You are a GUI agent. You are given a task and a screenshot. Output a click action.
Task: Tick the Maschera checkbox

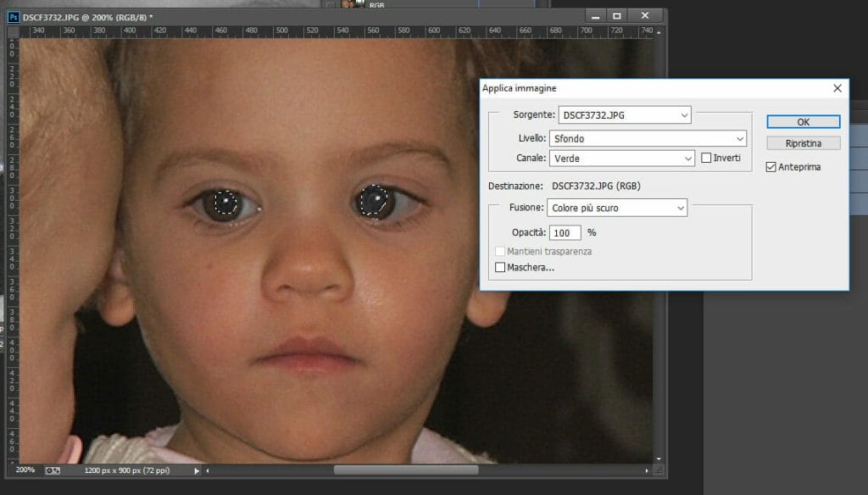click(500, 268)
